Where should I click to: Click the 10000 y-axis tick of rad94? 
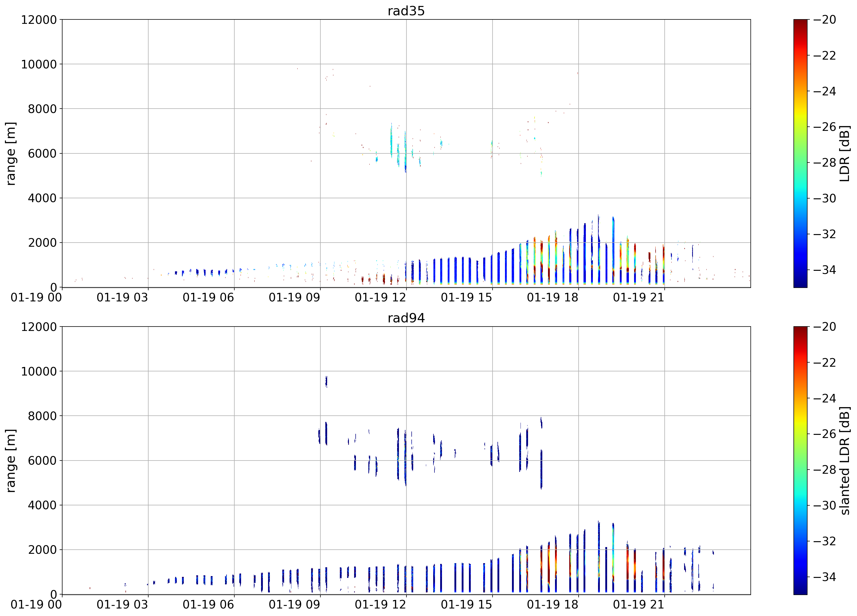tap(39, 371)
